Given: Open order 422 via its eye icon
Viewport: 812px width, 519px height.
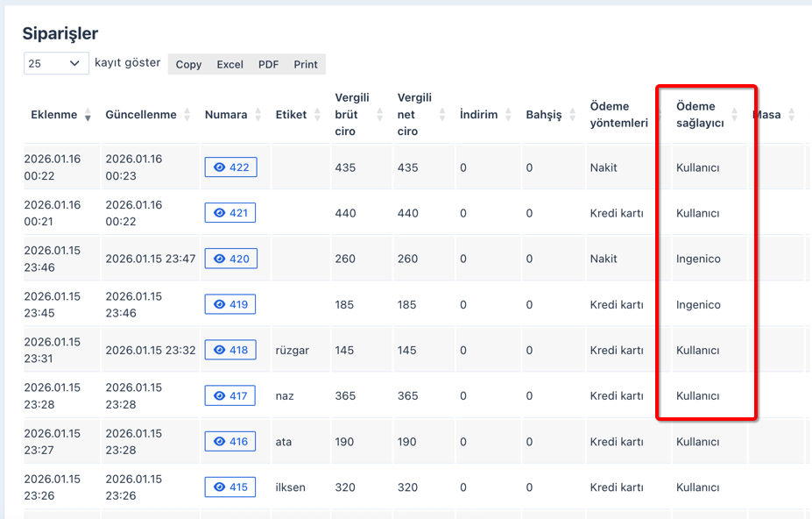Looking at the screenshot, I should (230, 167).
